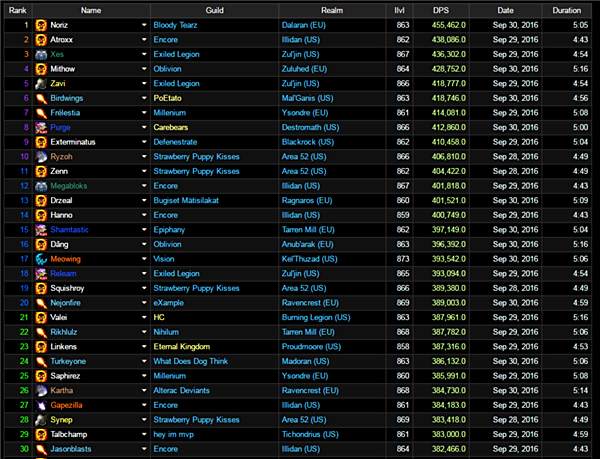Screen dimensions: 600x459
Task: Click the mage icon beside Frélestia
Action: coord(41,113)
